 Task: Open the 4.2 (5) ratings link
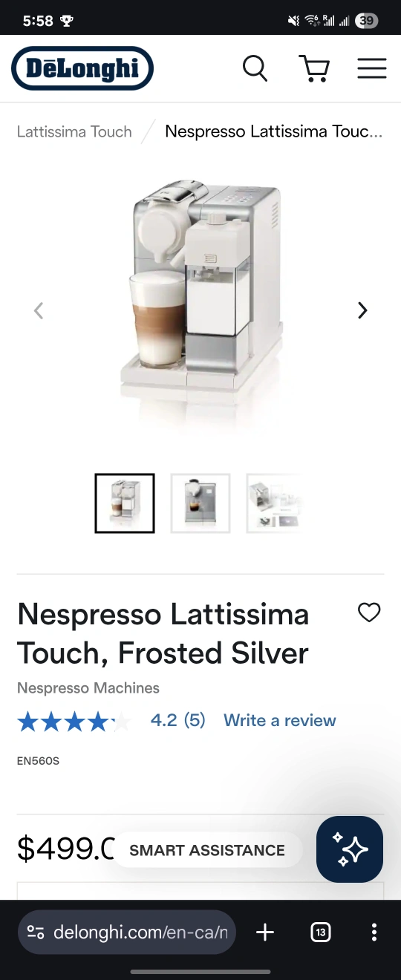point(177,720)
